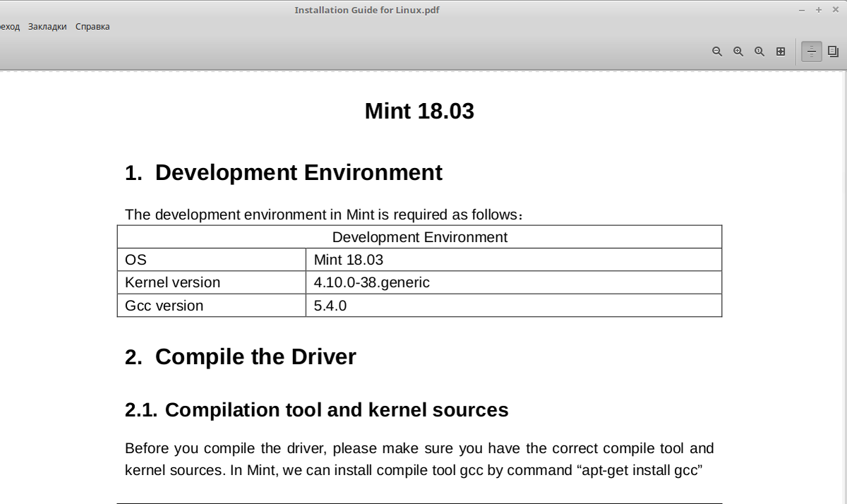Open the Закладки menu
Viewport: 847px width, 504px height.
[x=47, y=27]
